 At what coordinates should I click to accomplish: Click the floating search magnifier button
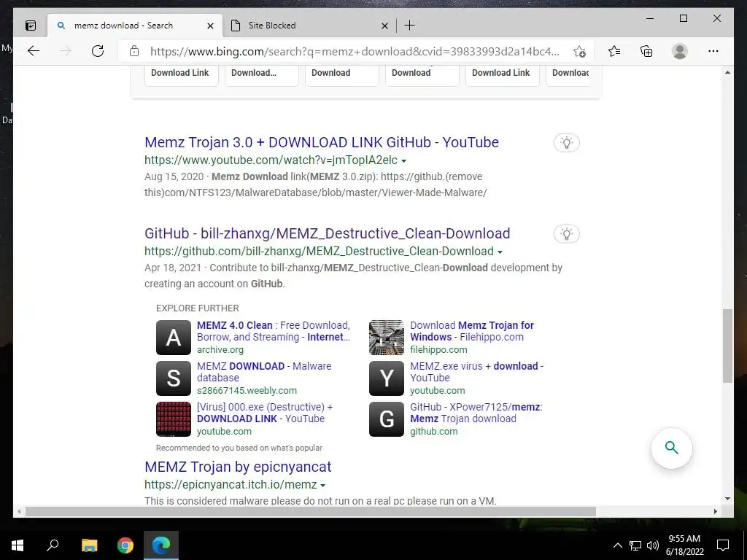coord(672,448)
